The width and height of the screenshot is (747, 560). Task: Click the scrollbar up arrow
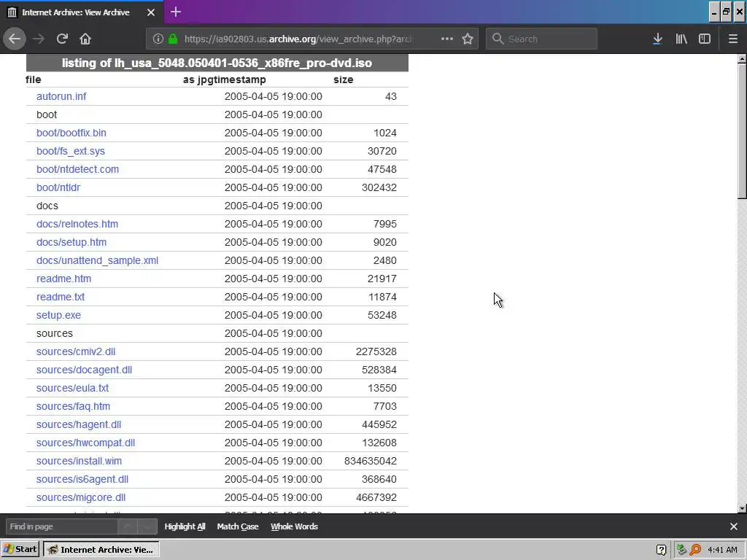[742, 59]
